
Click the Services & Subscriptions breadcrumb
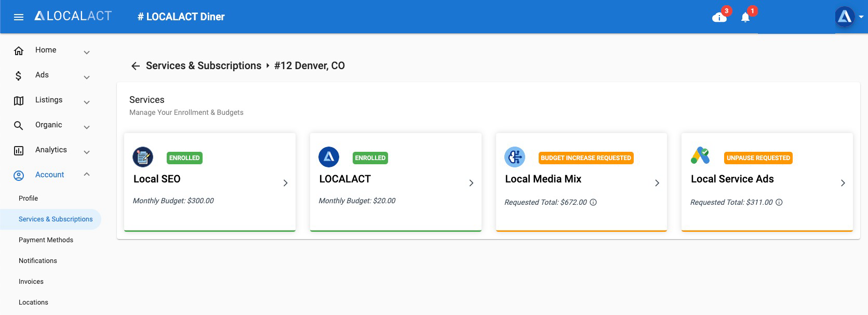[x=204, y=66]
